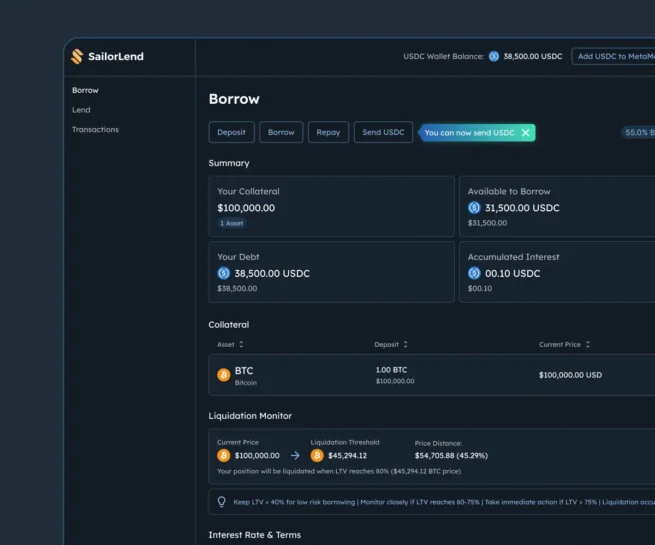Click the arrow icon in Liquidation Monitor
This screenshot has height=545, width=655.
[295, 455]
